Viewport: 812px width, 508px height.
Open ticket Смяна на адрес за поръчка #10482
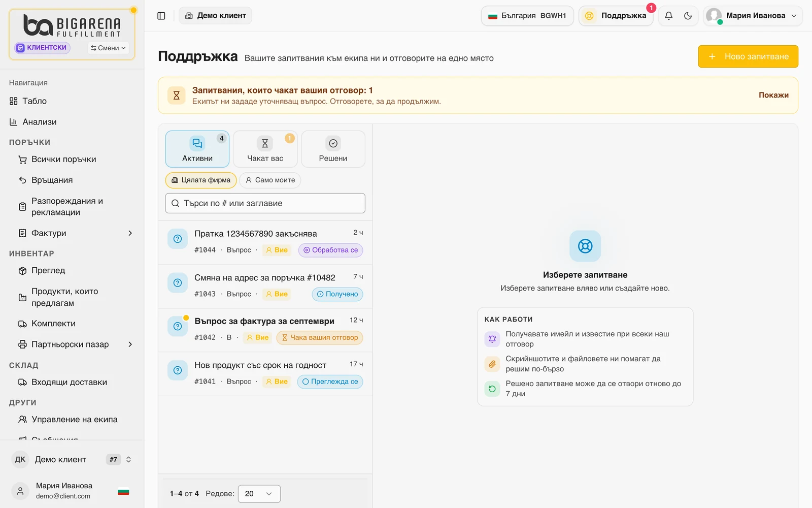(x=265, y=287)
